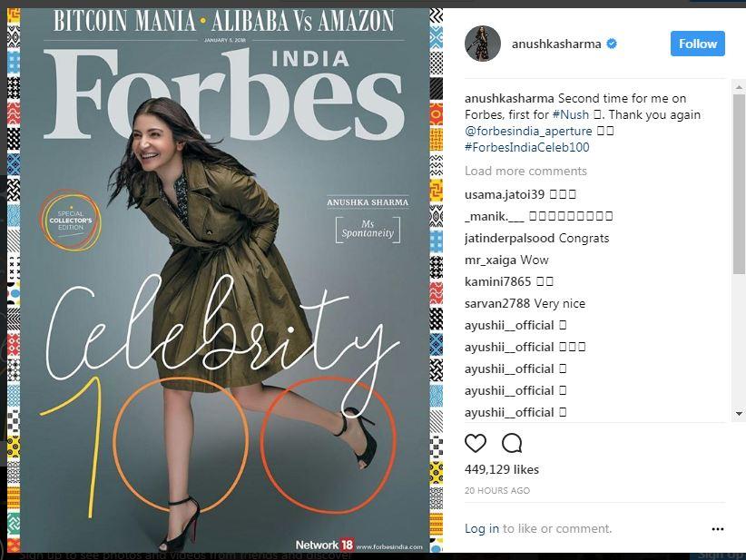Open the @forbesindia_aperture mention
Image resolution: width=746 pixels, height=560 pixels.
point(528,131)
